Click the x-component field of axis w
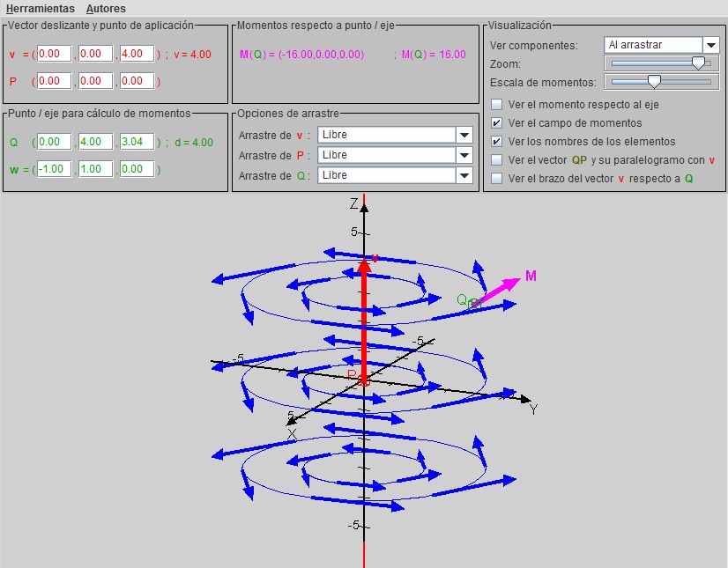Image resolution: width=728 pixels, height=568 pixels. (54, 169)
